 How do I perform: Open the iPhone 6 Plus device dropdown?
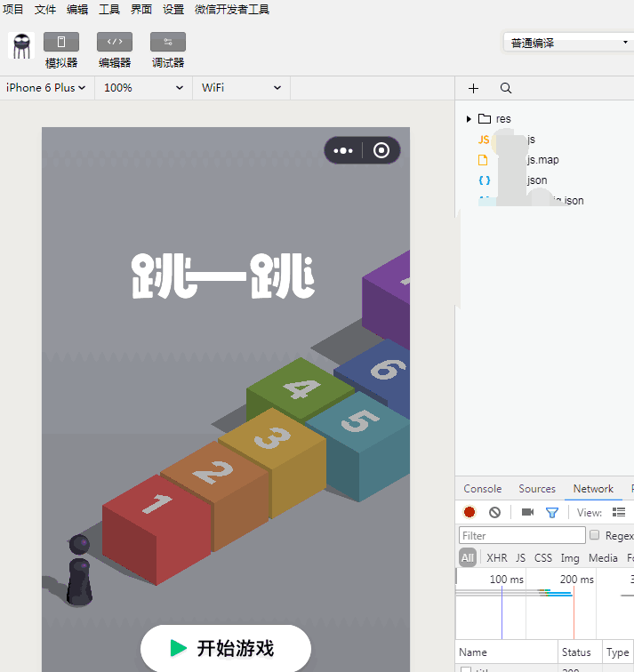(46, 88)
